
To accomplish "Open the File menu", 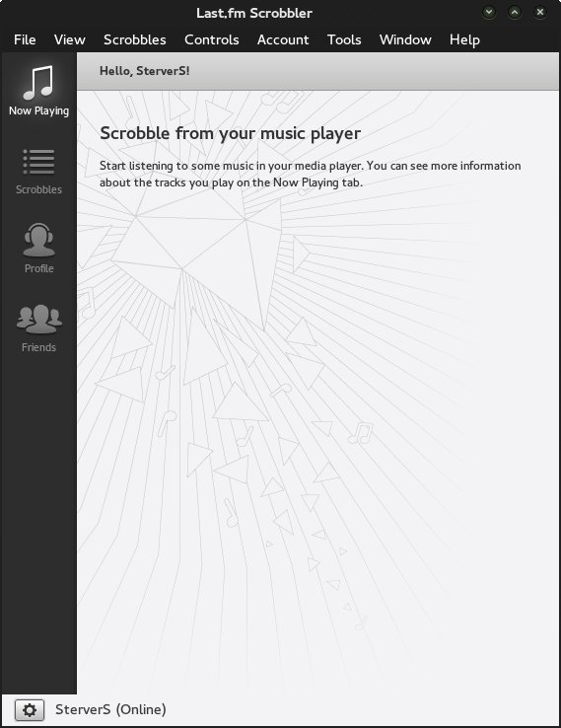I will (25, 39).
